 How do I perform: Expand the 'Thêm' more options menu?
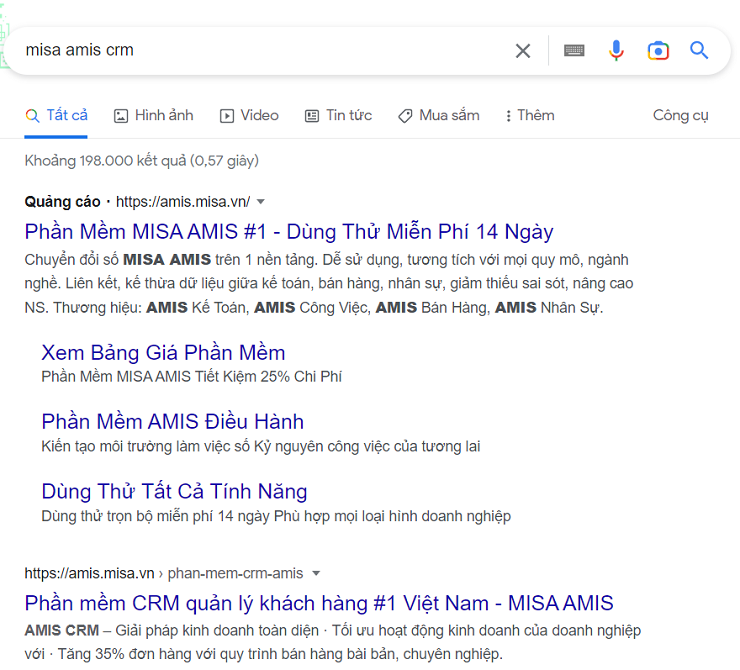(x=530, y=116)
